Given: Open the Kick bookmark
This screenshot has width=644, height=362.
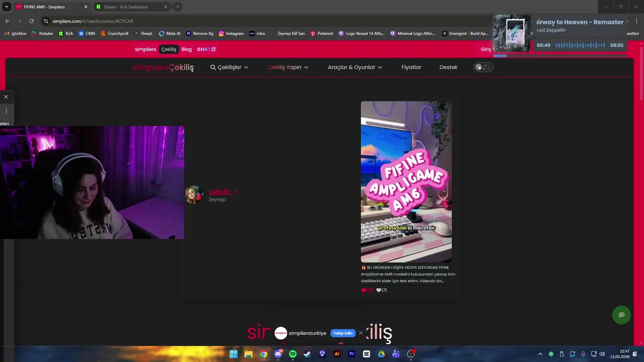Looking at the screenshot, I should (x=65, y=34).
